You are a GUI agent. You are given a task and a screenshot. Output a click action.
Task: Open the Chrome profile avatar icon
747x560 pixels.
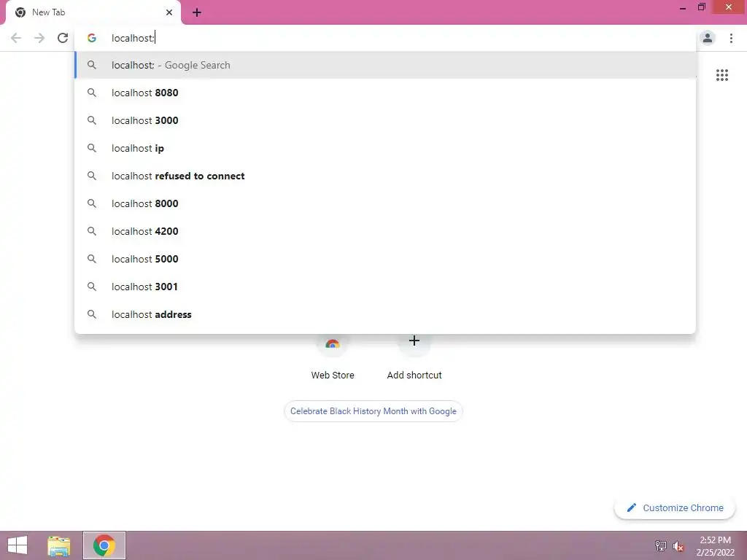coord(708,38)
